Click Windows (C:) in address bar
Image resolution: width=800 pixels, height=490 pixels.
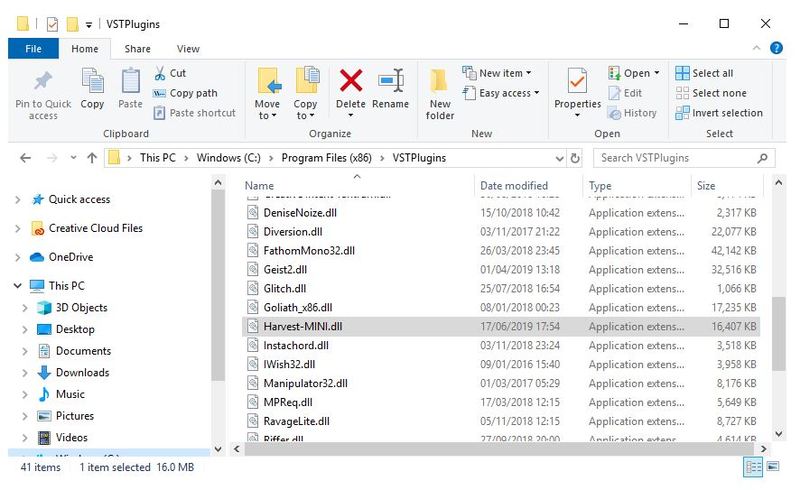click(x=229, y=158)
